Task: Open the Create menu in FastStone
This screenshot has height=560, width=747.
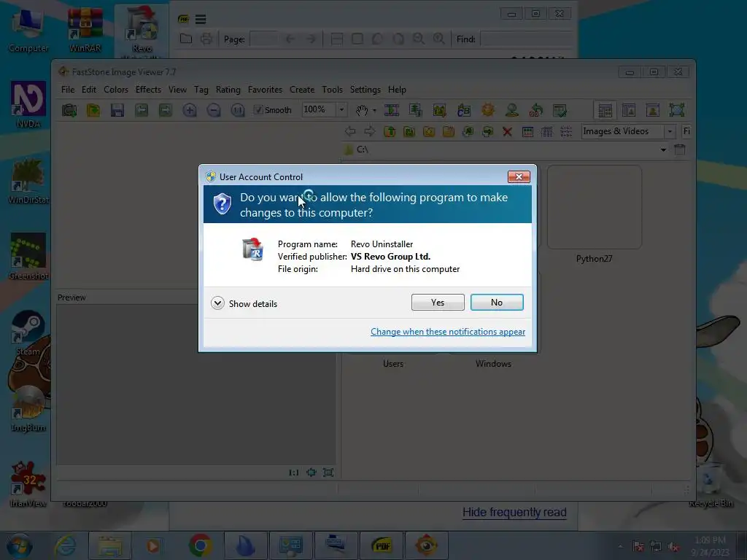Action: 302,90
